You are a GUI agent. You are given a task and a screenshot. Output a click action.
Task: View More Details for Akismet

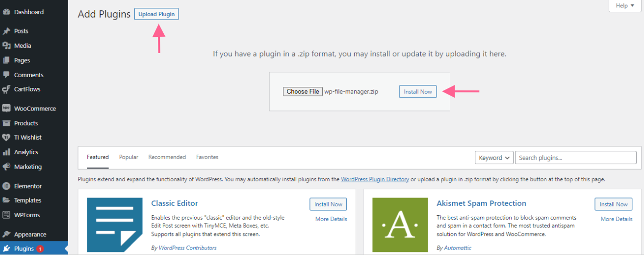click(x=617, y=219)
